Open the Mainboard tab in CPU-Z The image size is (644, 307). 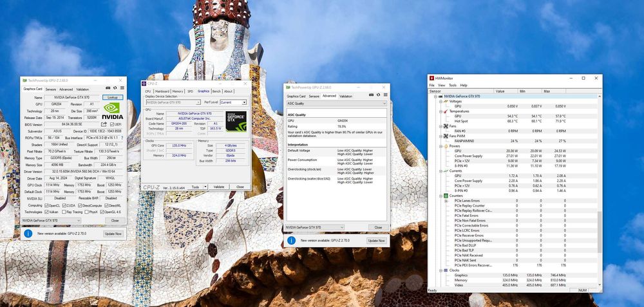(x=162, y=91)
